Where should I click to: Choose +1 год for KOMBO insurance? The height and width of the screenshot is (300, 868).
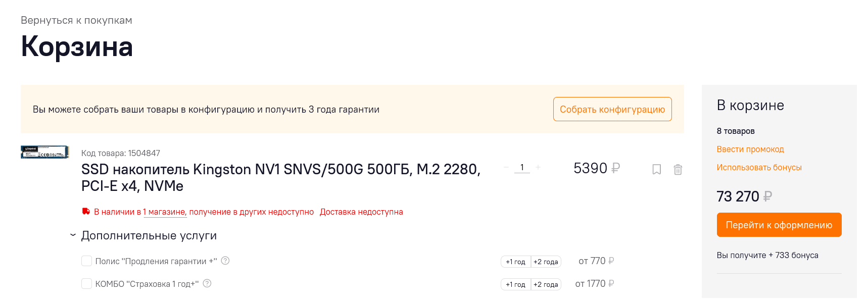click(x=515, y=284)
